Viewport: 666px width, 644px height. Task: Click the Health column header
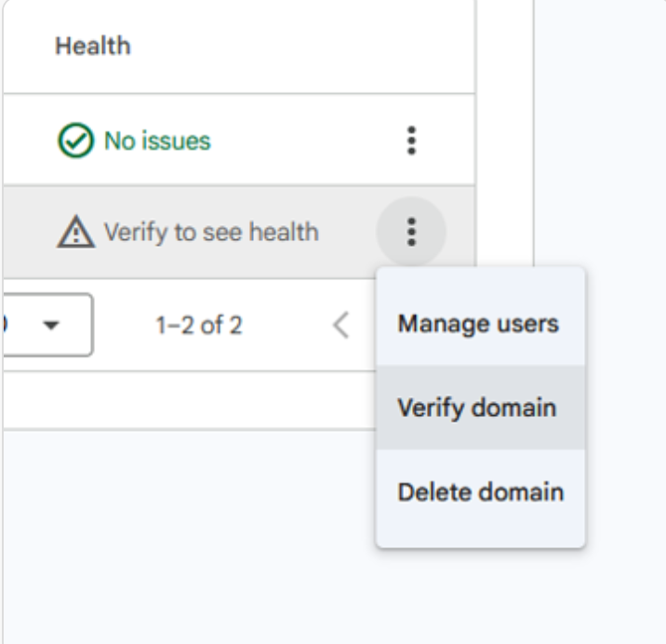[92, 46]
